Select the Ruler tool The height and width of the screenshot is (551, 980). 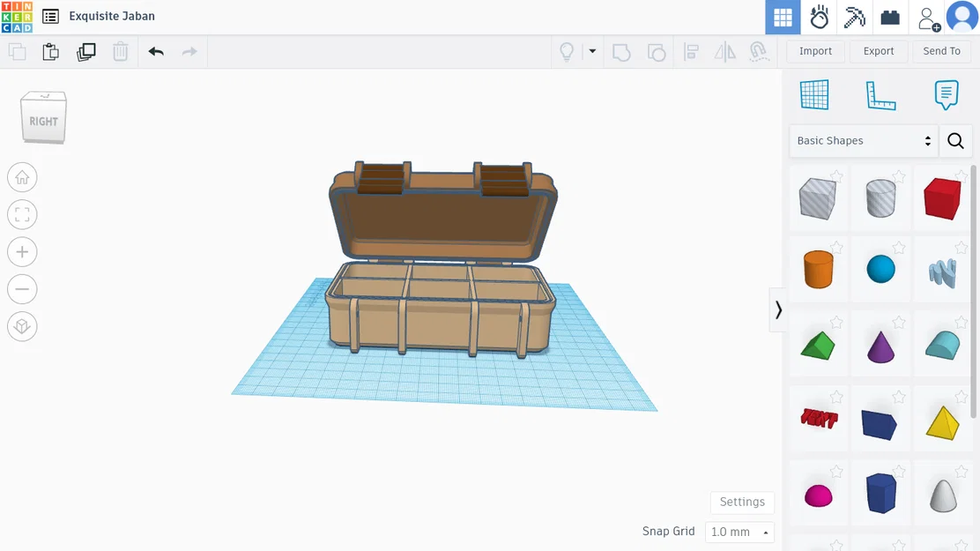pos(880,96)
